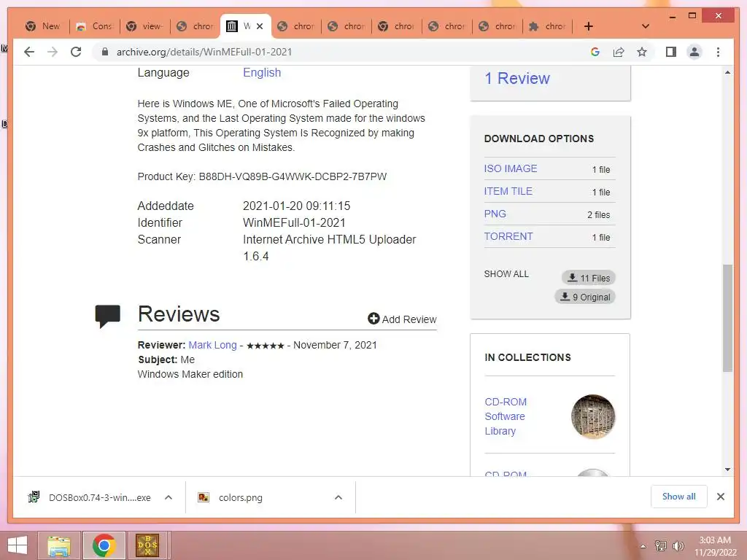Click the address bar URL
Screen dimensions: 747x560
coord(204,52)
